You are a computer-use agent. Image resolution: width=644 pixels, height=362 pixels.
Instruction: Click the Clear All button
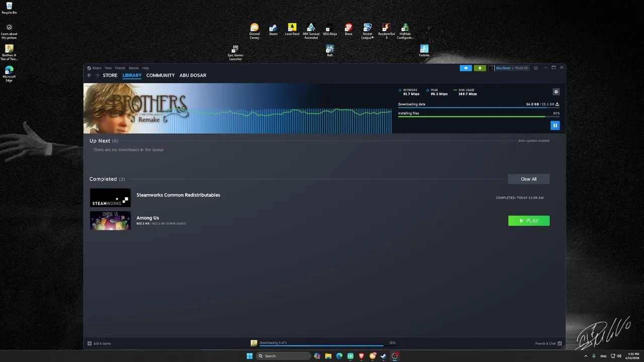(x=529, y=179)
